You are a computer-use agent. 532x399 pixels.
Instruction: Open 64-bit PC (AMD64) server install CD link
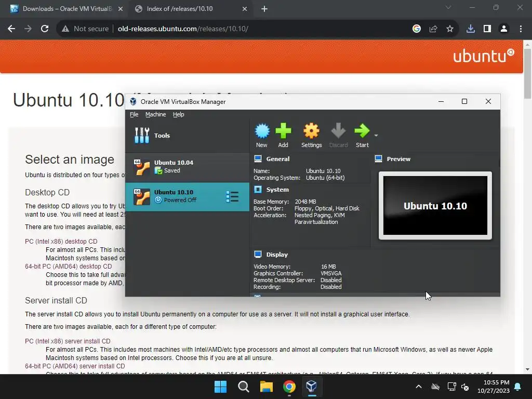[x=75, y=366]
